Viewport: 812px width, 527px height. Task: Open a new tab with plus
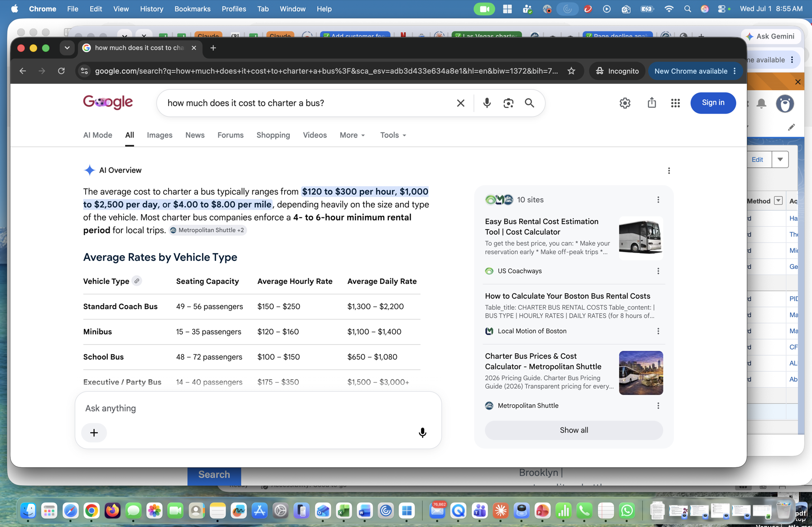(213, 48)
